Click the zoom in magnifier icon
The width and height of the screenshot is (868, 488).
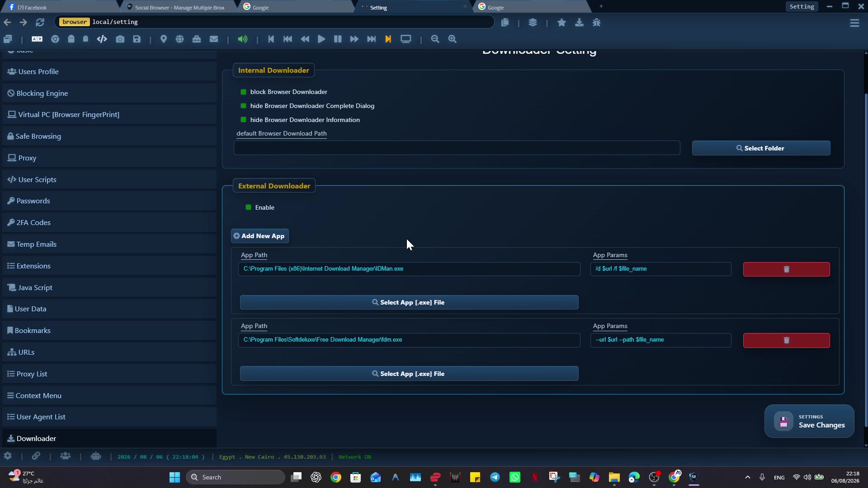(453, 39)
